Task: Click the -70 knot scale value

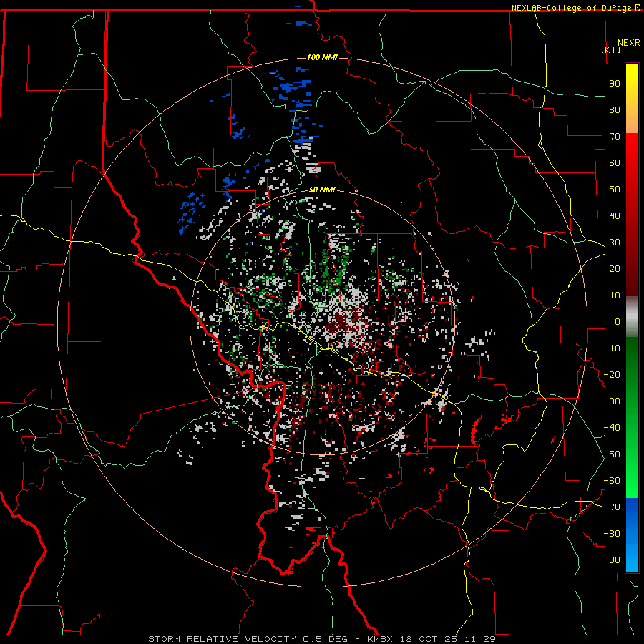Action: point(612,507)
